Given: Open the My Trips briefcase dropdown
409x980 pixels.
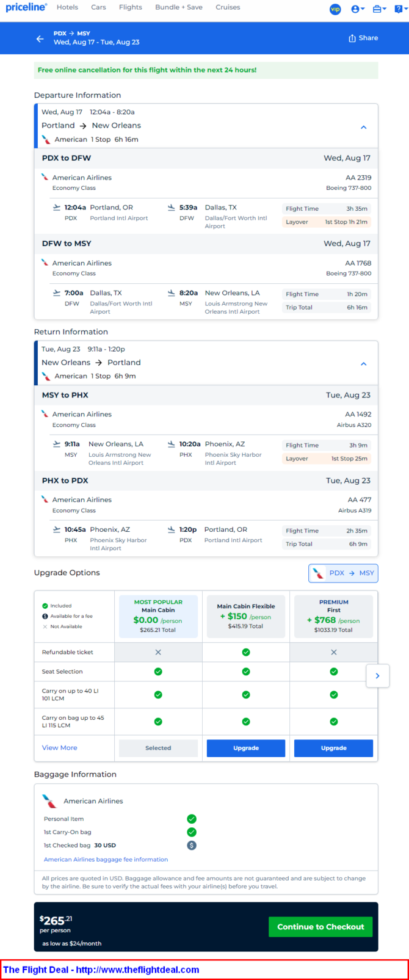Looking at the screenshot, I should click(x=379, y=9).
